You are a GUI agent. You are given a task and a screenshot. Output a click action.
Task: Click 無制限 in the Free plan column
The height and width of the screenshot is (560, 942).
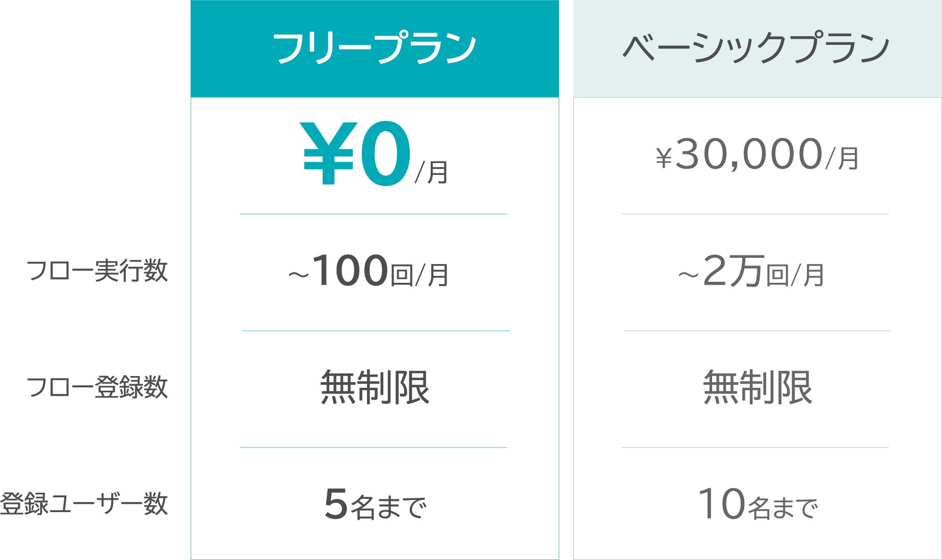tap(375, 387)
